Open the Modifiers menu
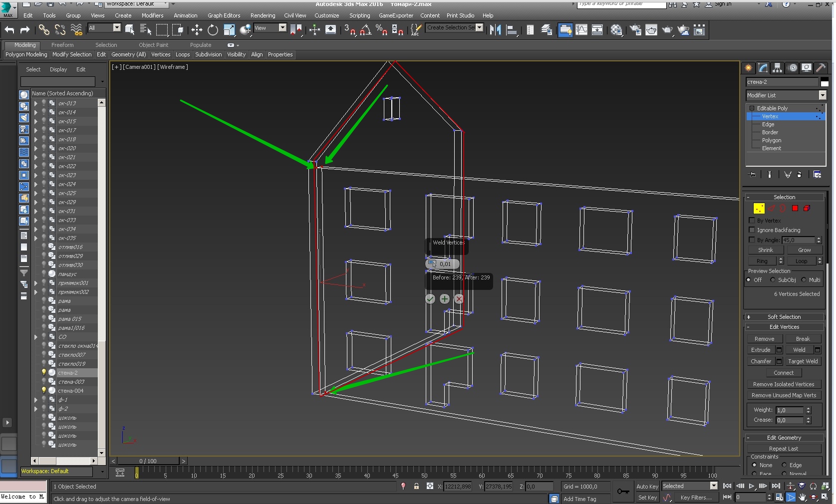 pyautogui.click(x=152, y=15)
